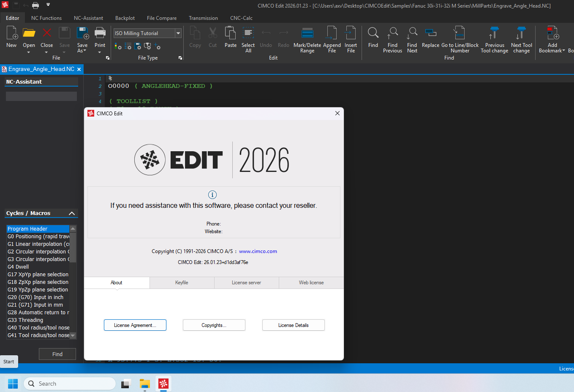The width and height of the screenshot is (574, 392).
Task: Expand the arrow beneath the Open button
Action: click(x=29, y=52)
